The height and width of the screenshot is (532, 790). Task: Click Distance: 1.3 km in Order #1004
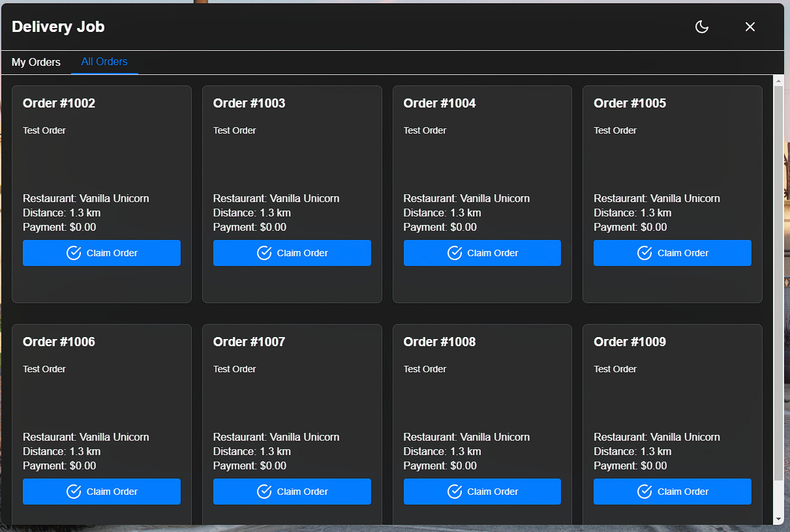(x=442, y=213)
